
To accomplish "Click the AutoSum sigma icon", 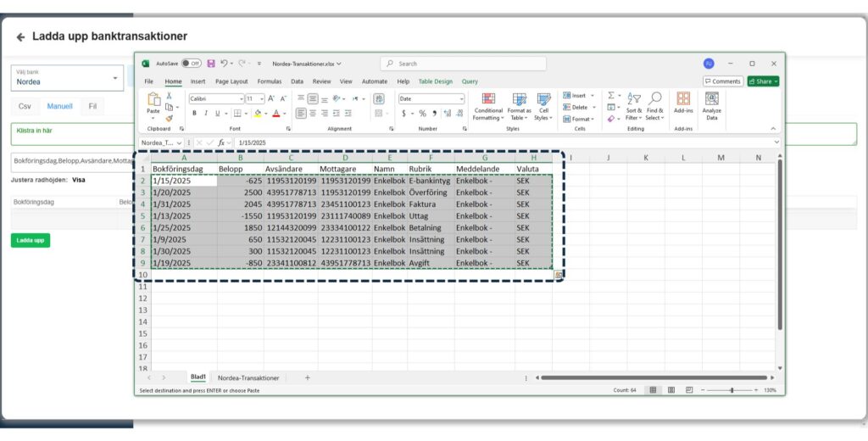I will 611,95.
